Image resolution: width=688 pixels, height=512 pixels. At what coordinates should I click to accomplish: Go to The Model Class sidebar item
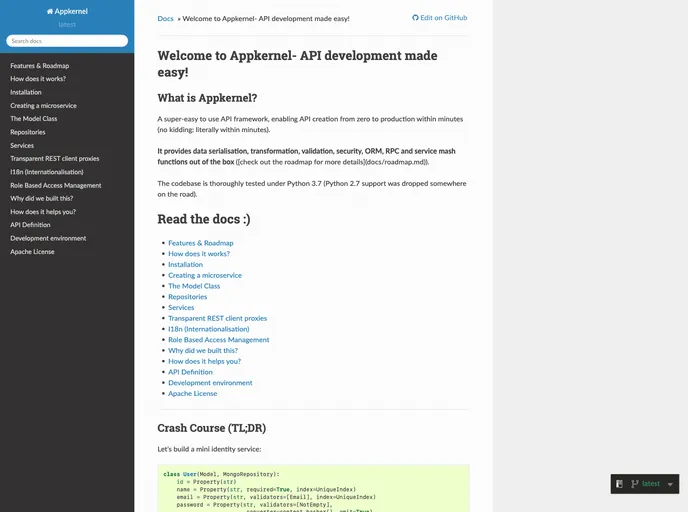34,119
